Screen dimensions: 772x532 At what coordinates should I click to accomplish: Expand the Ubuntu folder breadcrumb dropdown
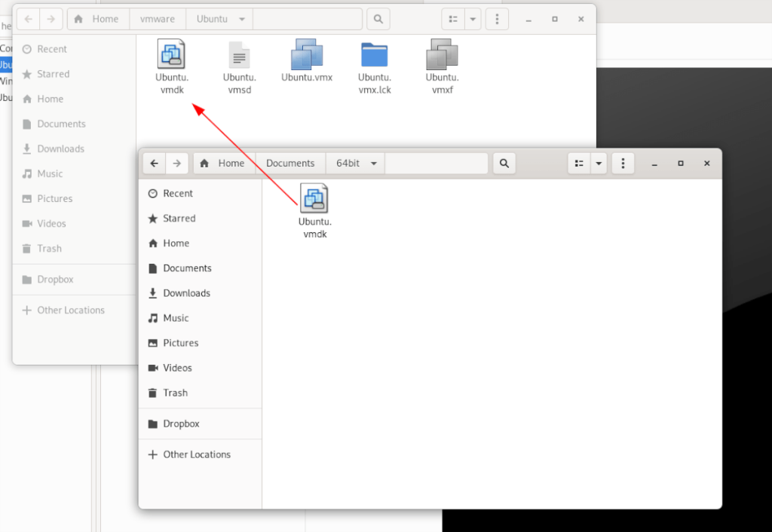tap(240, 19)
